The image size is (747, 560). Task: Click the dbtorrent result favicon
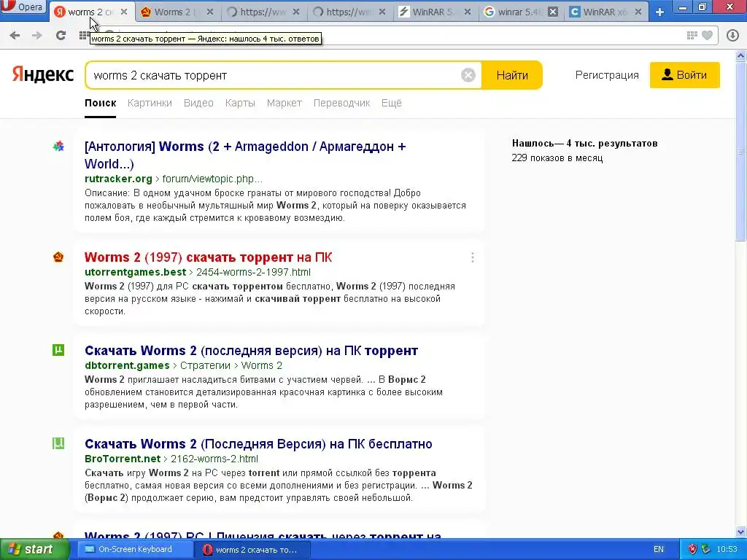(x=58, y=351)
